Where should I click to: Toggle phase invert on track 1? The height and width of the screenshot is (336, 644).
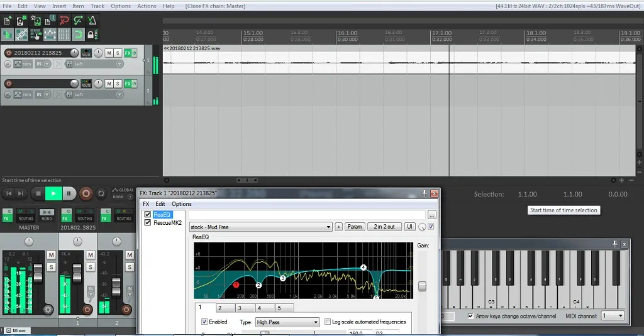tap(8, 64)
